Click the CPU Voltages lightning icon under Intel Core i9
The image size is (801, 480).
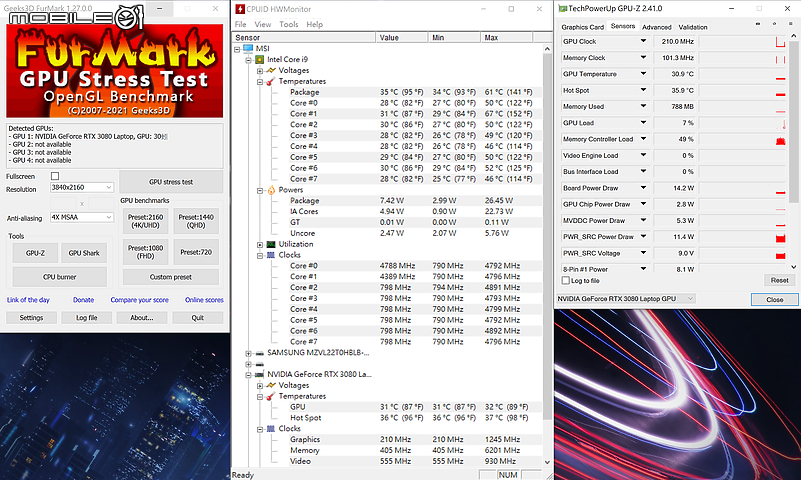pos(271,70)
